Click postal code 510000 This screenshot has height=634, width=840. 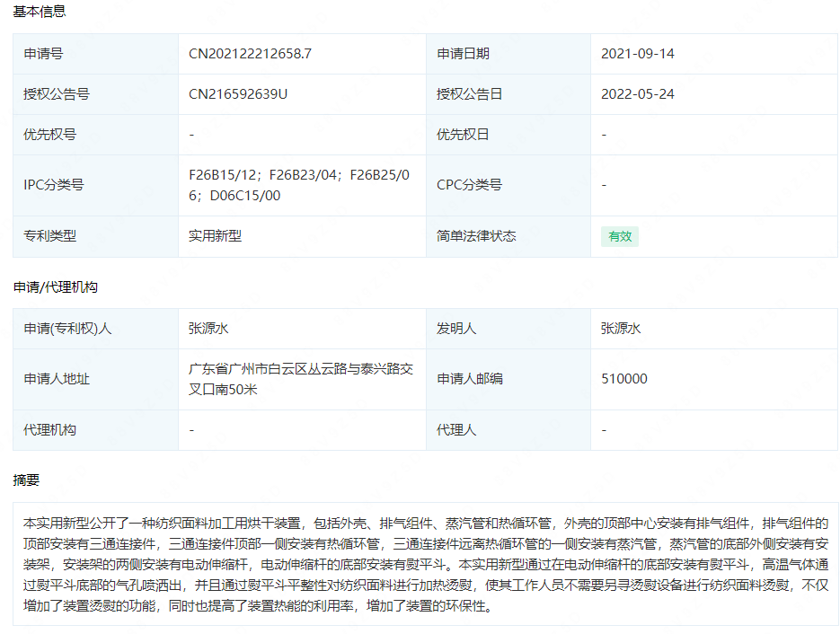(x=624, y=379)
